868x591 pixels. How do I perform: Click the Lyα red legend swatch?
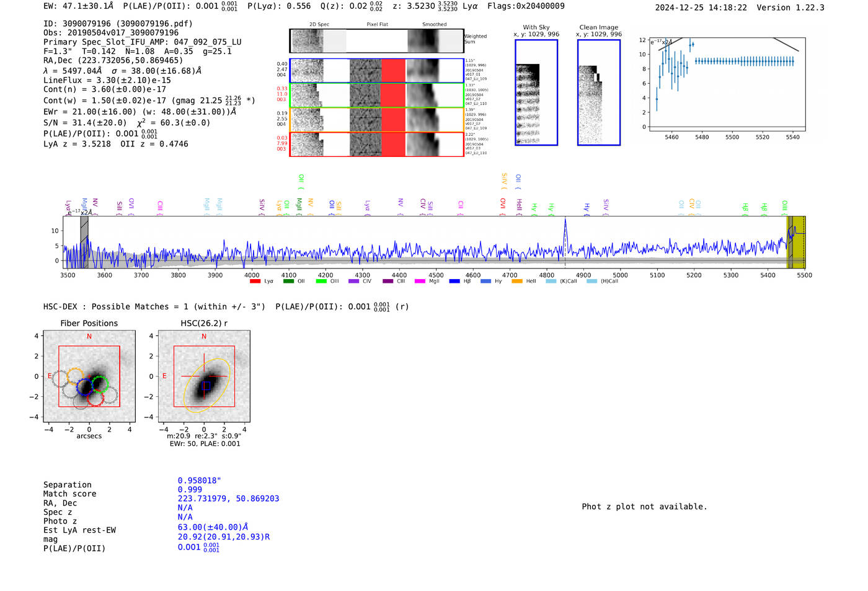pos(255,282)
